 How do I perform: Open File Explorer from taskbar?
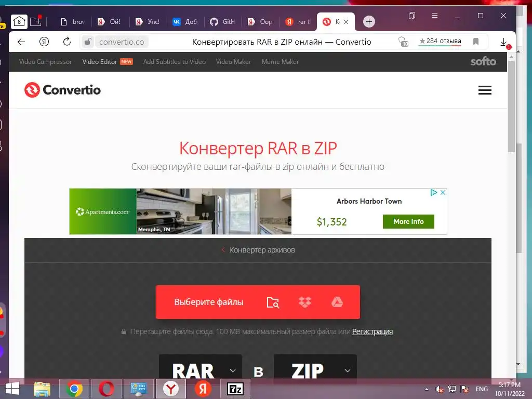(x=42, y=389)
